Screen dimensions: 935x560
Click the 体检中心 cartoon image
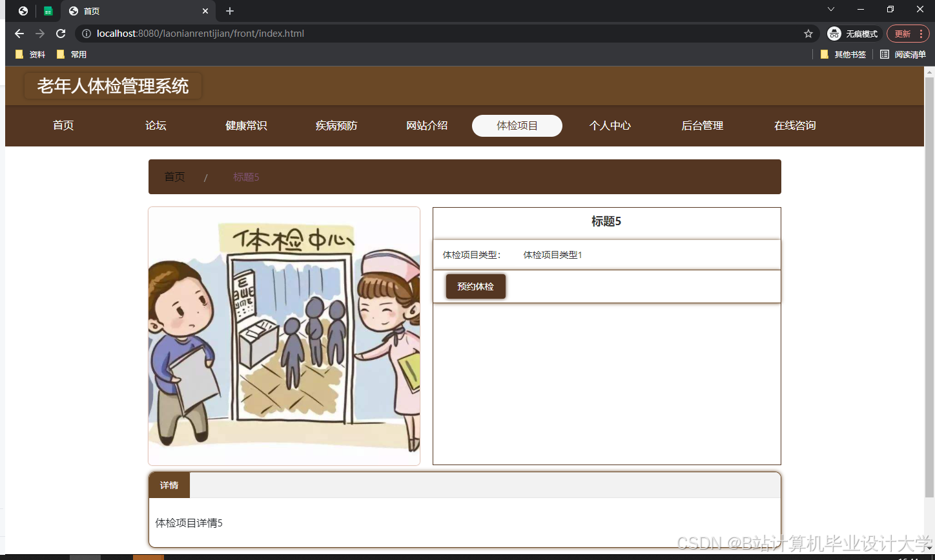[x=284, y=336]
